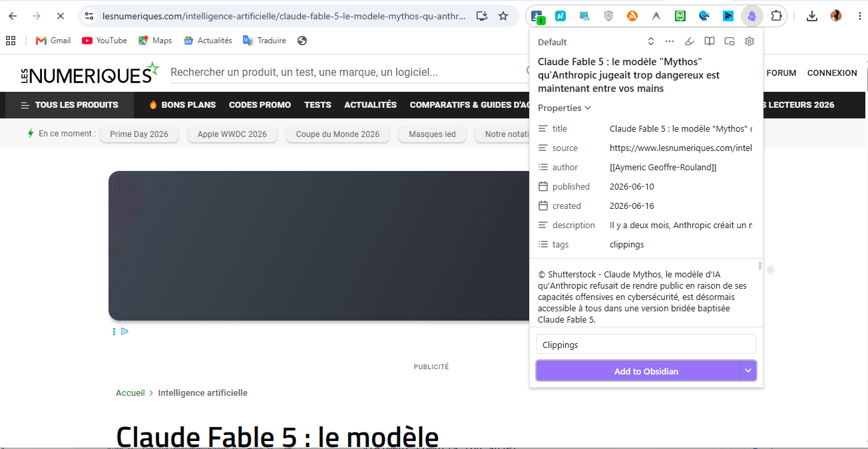Viewport: 868px width, 449px height.
Task: Edit the Clippings folder path field
Action: coord(646,345)
